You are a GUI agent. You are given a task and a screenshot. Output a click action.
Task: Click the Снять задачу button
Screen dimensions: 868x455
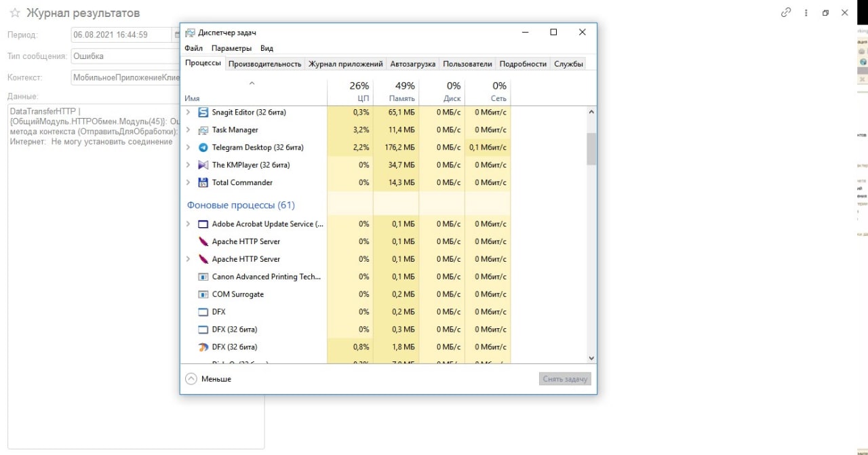565,379
